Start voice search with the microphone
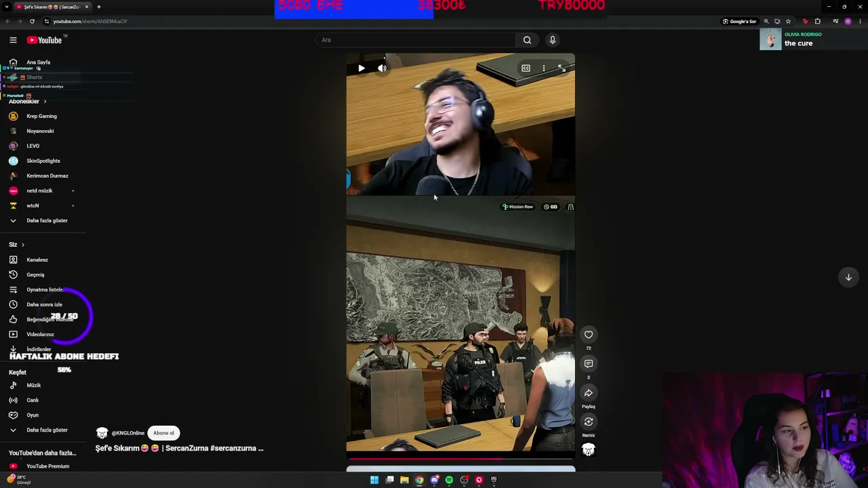This screenshot has height=488, width=868. click(x=553, y=40)
